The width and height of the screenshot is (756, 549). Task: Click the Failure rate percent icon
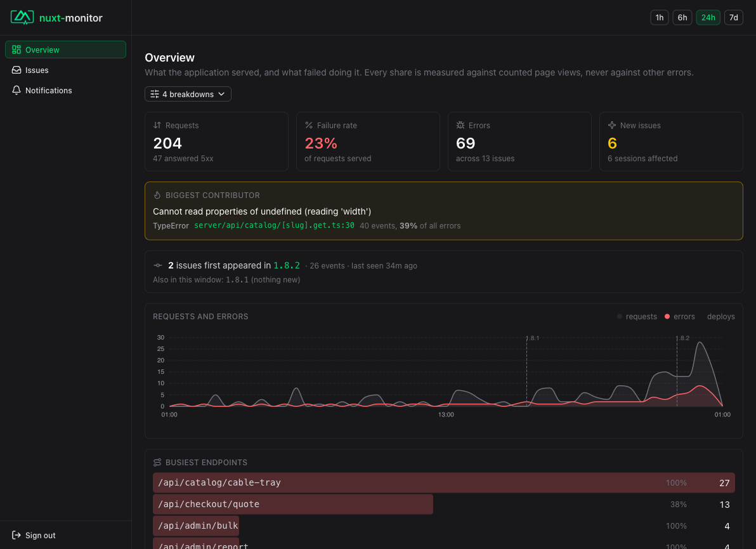pyautogui.click(x=309, y=125)
